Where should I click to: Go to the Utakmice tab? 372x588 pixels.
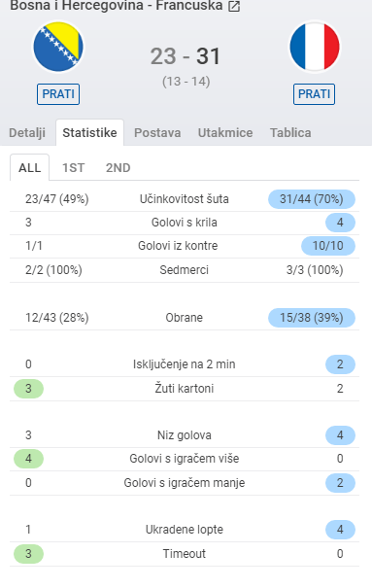225,133
